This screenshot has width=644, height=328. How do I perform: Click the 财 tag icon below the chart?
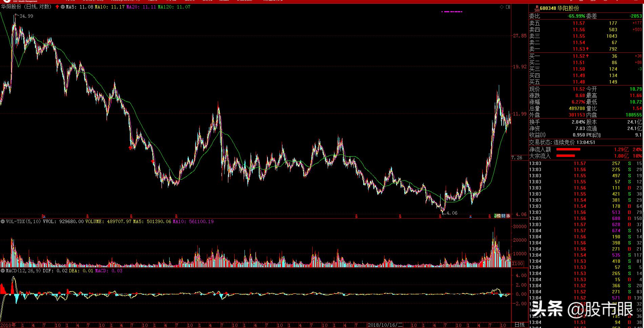point(503,216)
